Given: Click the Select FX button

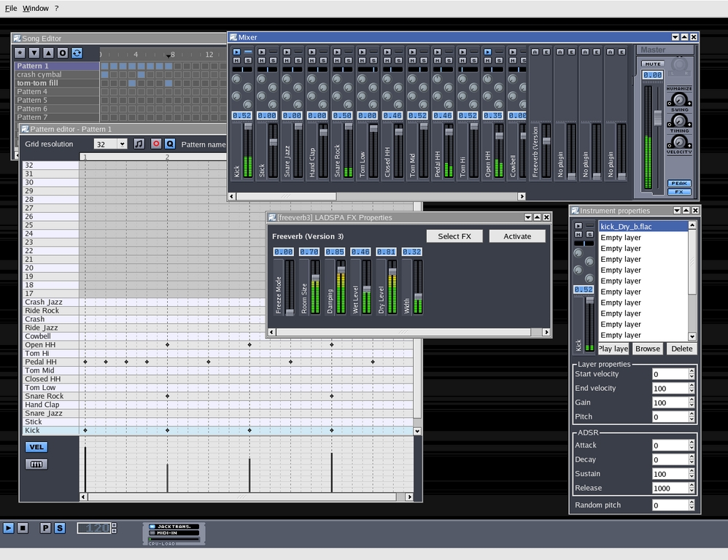Looking at the screenshot, I should (454, 236).
